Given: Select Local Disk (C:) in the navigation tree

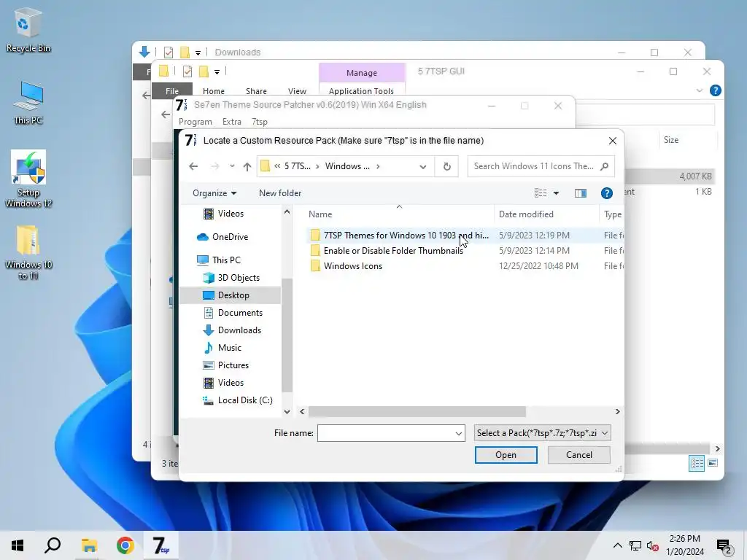Looking at the screenshot, I should [x=245, y=400].
